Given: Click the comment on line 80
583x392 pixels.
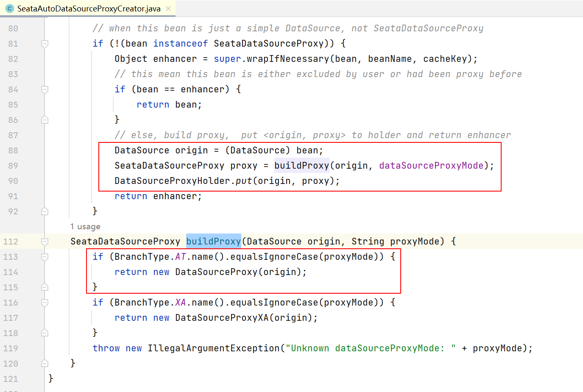Looking at the screenshot, I should click(288, 28).
